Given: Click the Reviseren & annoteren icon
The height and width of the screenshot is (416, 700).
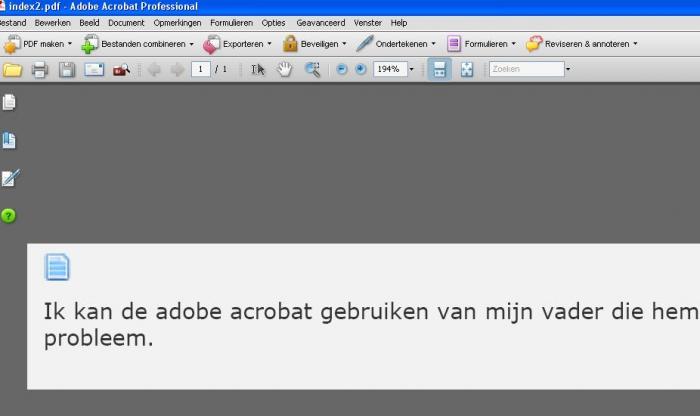Looking at the screenshot, I should [534, 44].
